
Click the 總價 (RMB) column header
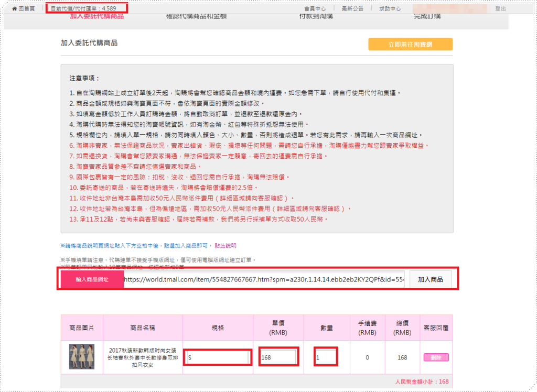click(402, 328)
